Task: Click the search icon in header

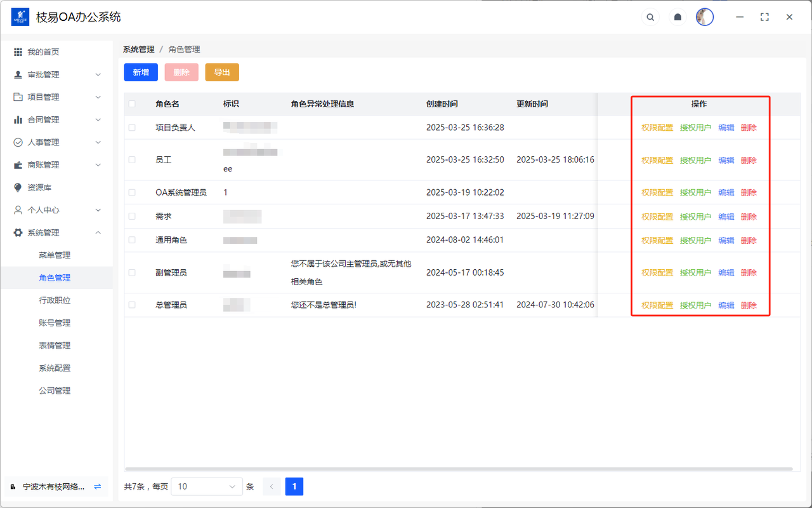Action: tap(650, 17)
